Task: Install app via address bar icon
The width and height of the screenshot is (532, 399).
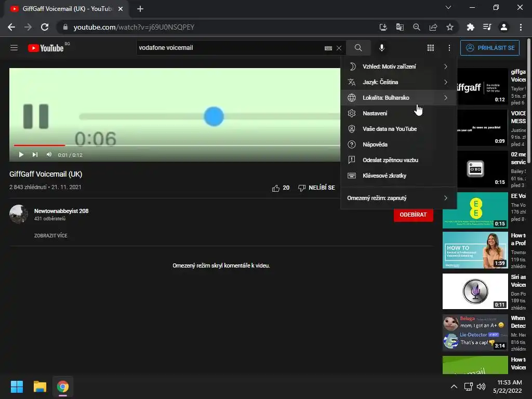Action: 383,27
